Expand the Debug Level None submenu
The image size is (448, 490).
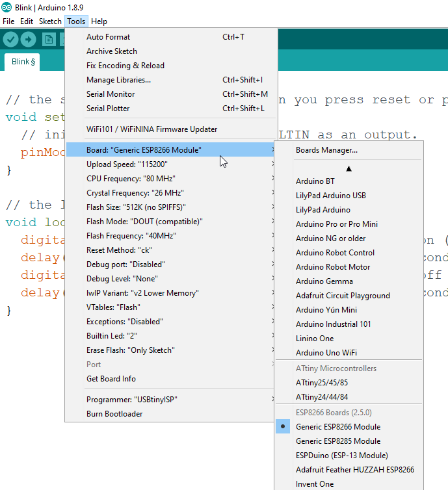click(171, 279)
